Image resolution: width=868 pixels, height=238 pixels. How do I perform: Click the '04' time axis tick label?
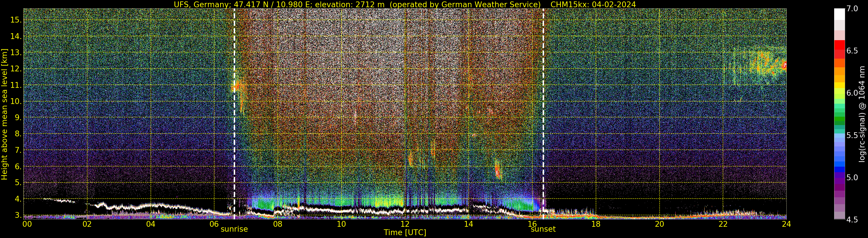[x=151, y=224]
